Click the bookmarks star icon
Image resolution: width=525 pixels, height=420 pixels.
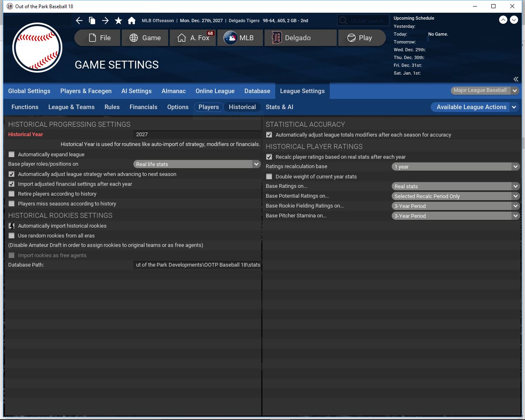[119, 21]
